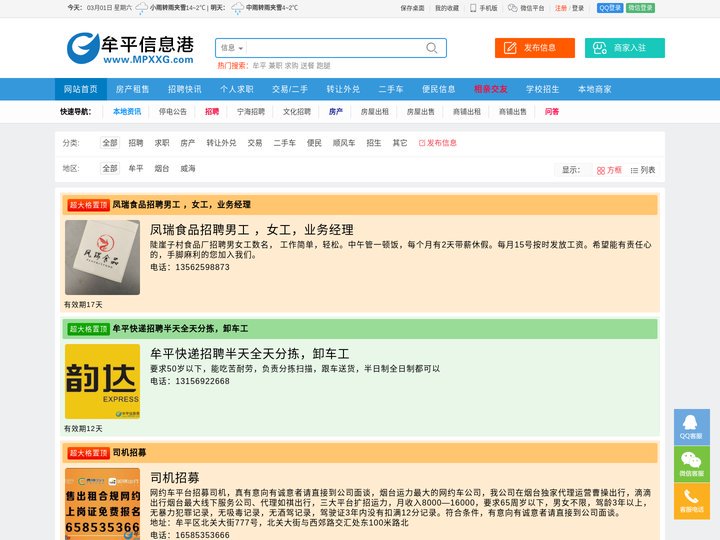Viewport: 720px width, 540px height.
Task: Select 全部 in the 分类 filter row
Action: (110, 143)
